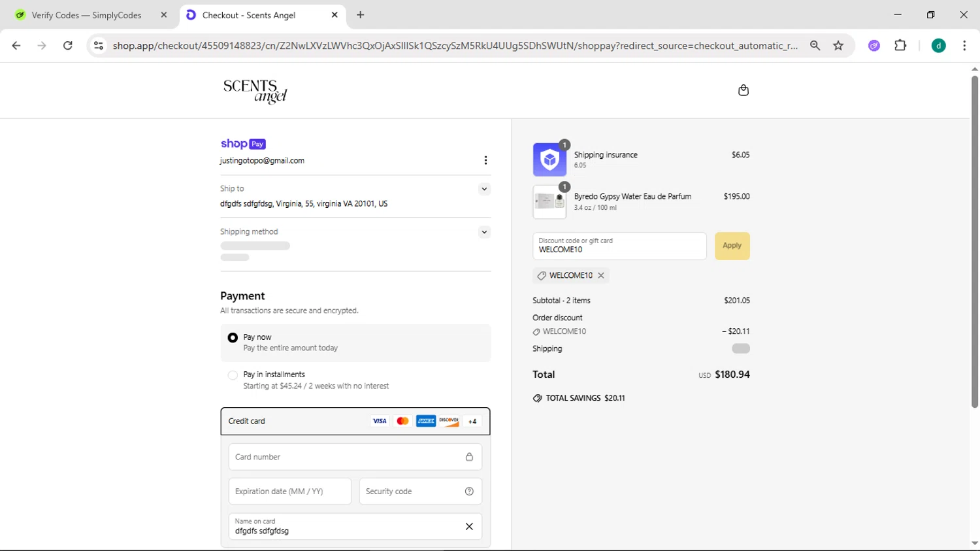Expand the Ship to address section
The image size is (980, 551).
[x=484, y=189]
